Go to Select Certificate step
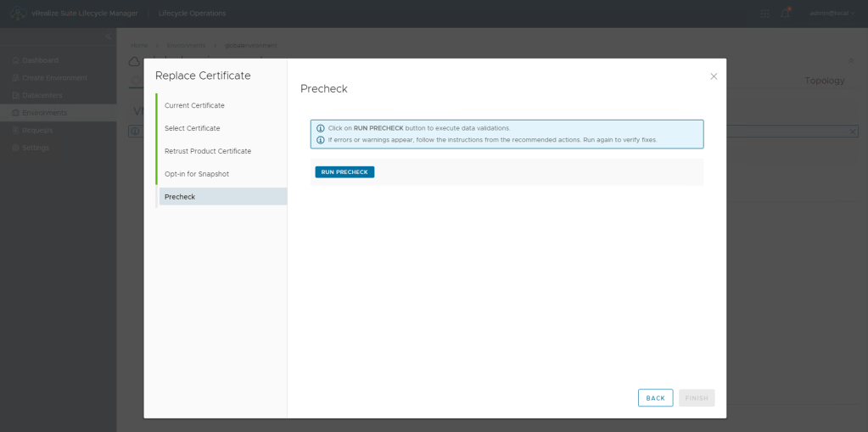Image resolution: width=868 pixels, height=432 pixels. tap(192, 128)
